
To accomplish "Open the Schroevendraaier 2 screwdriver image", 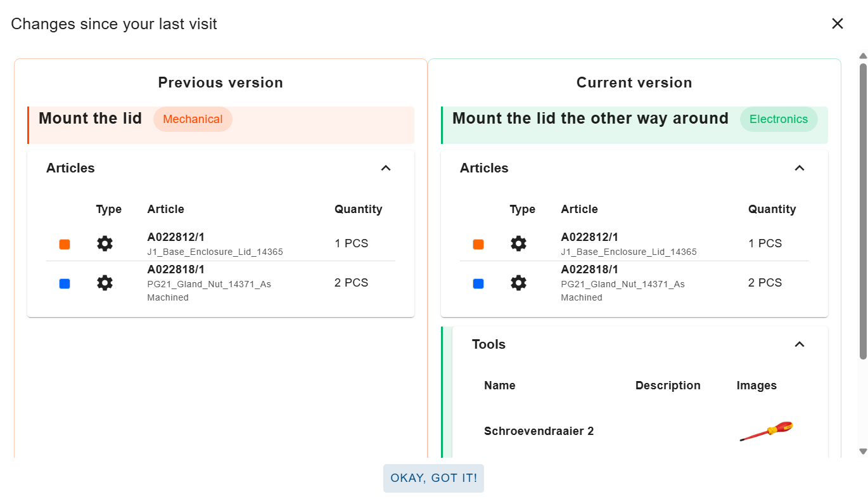I will [x=766, y=431].
